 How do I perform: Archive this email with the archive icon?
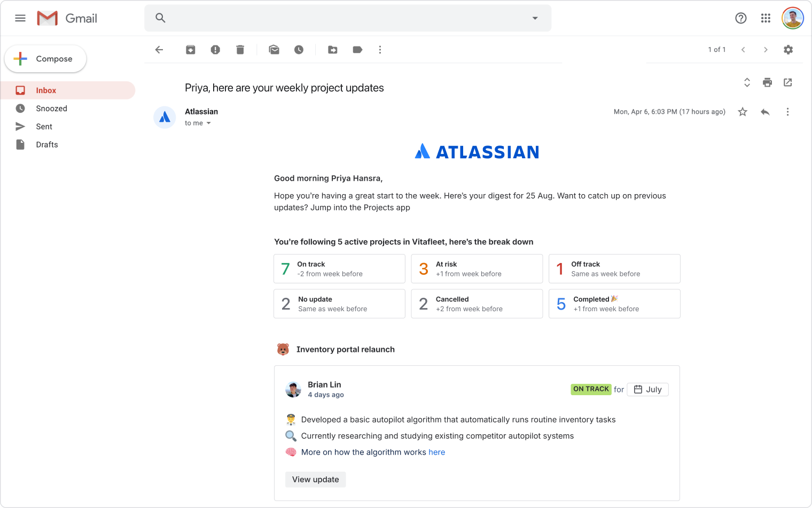click(x=190, y=50)
